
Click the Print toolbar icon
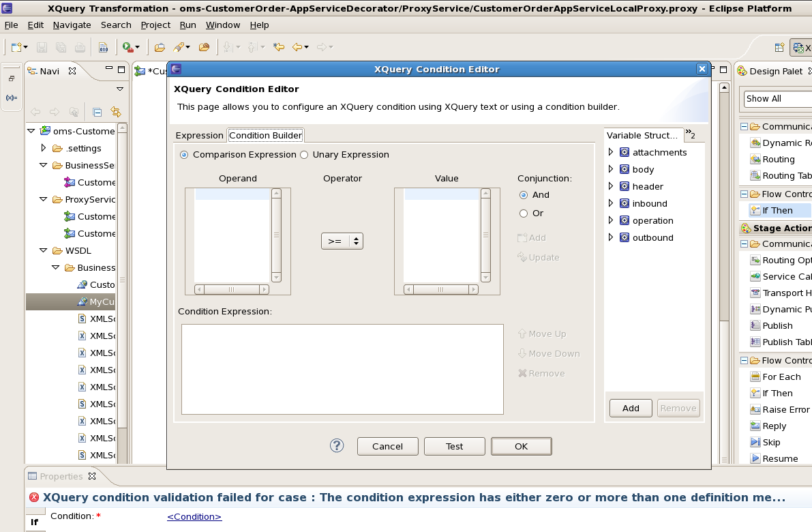coord(80,47)
